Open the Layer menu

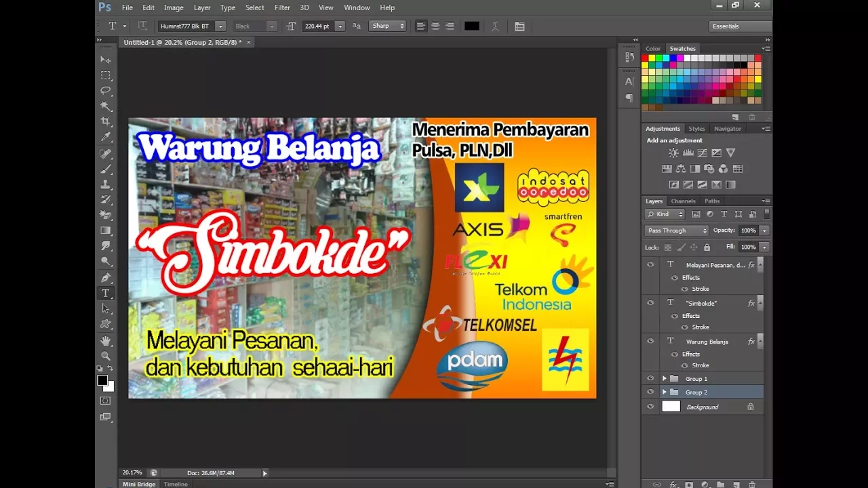click(x=202, y=7)
